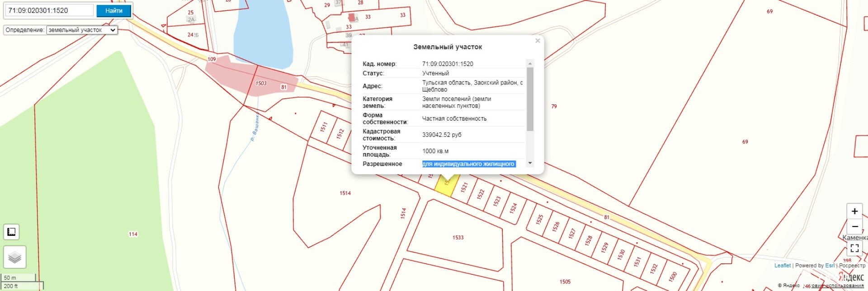The height and width of the screenshot is (291, 868).
Task: Click the р. Вашана river label
Action: (x=255, y=127)
